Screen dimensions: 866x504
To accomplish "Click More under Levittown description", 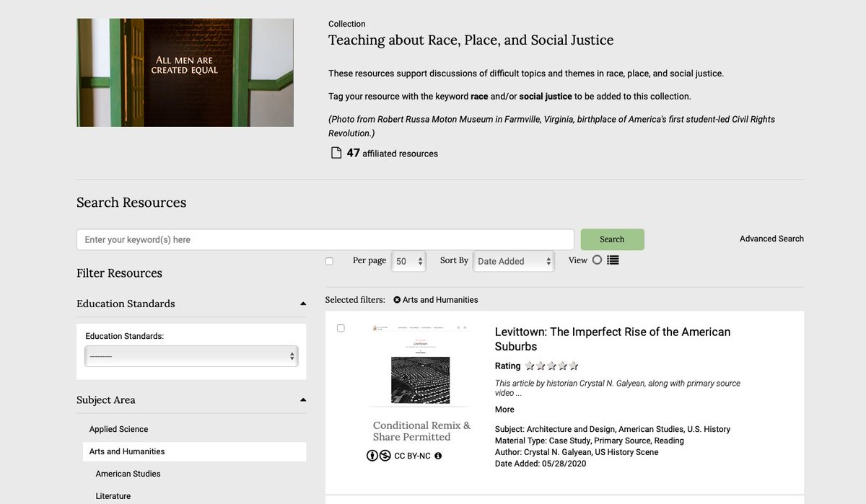I will (x=504, y=410).
